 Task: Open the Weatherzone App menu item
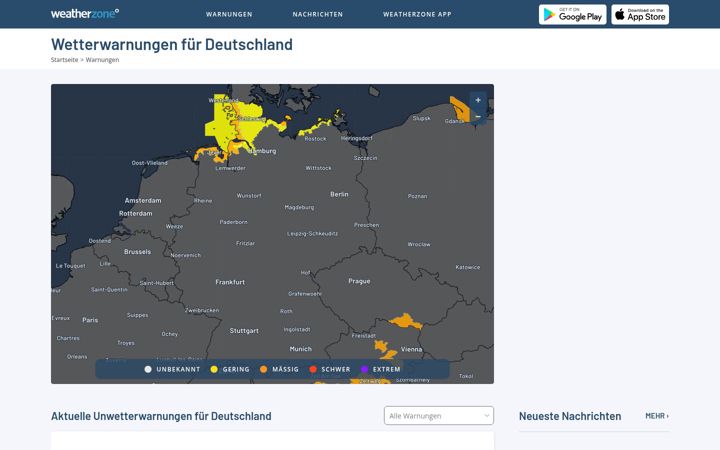417,14
